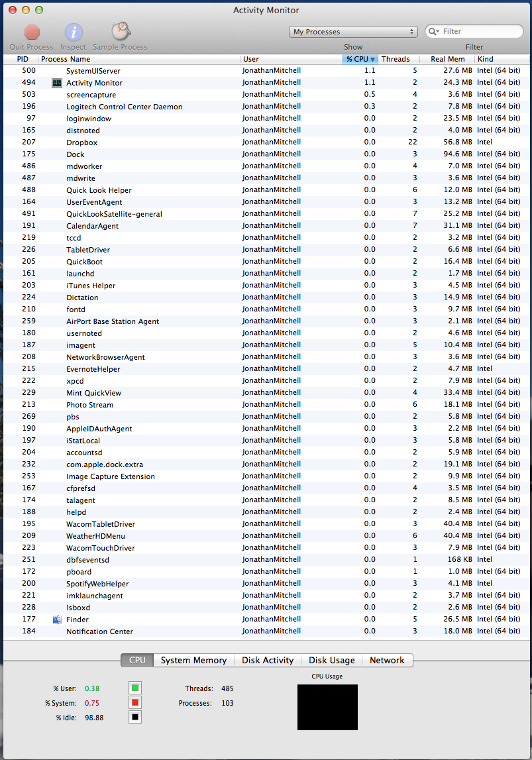Screen dimensions: 532x760
Task: Click the 22 threads value for Dropbox
Action: [x=412, y=142]
